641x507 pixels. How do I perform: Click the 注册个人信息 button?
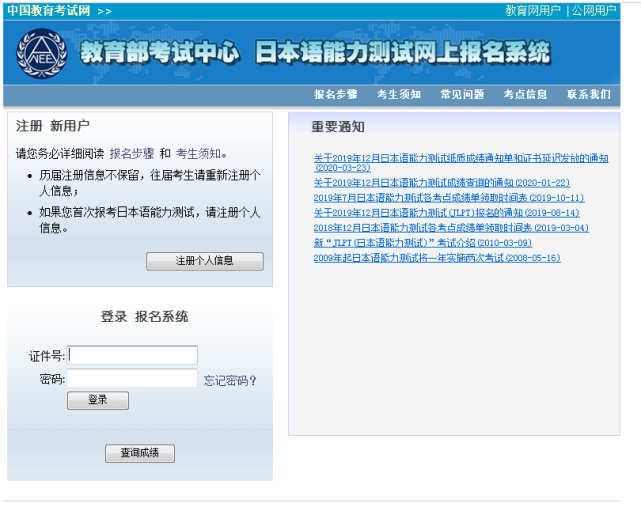(x=205, y=261)
